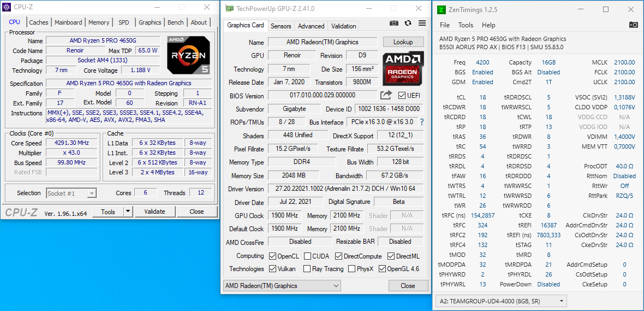Expand the TEAMGROUP-UD4-4000 memory module dropdown
The height and width of the screenshot is (311, 644).
click(500, 301)
